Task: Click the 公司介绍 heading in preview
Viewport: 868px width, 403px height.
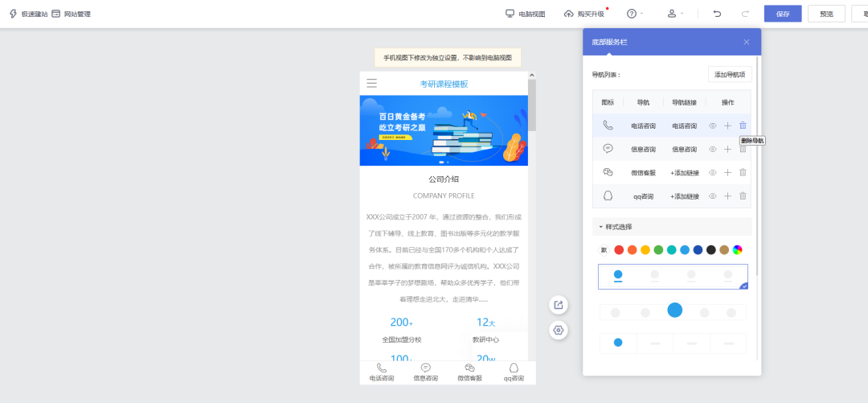Action: tap(444, 179)
